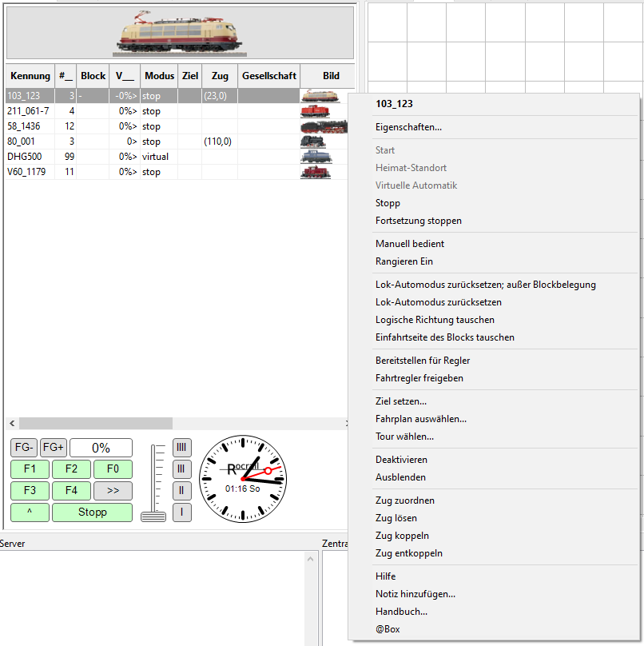
Task: Click speed step IIII button
Action: pyautogui.click(x=182, y=448)
